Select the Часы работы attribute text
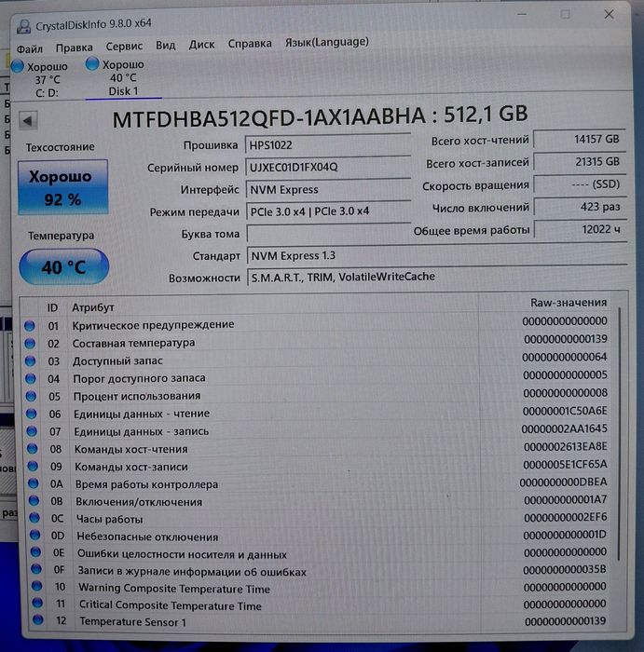The image size is (644, 652). [109, 520]
